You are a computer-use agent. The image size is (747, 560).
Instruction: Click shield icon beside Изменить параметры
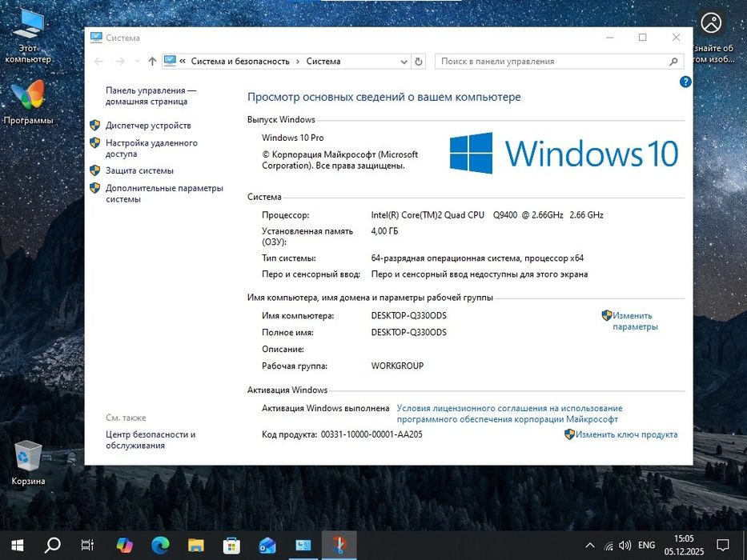[x=606, y=315]
